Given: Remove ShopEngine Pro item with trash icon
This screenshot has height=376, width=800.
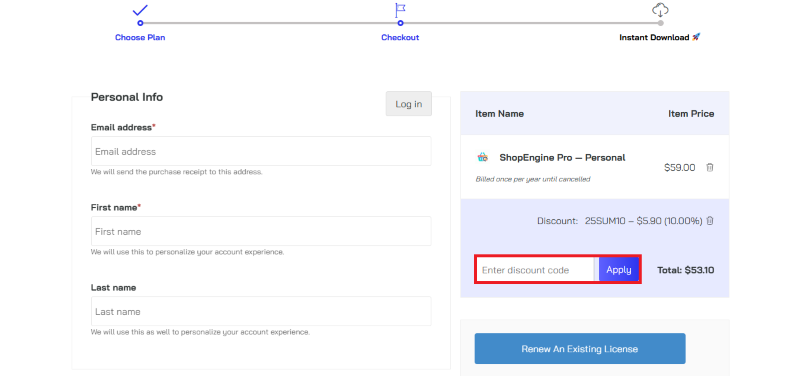Looking at the screenshot, I should (710, 167).
